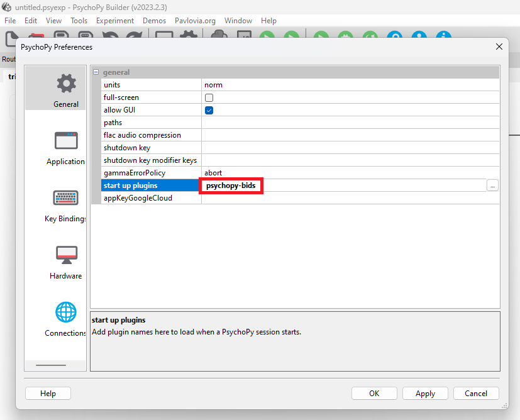Screen dimensions: 520x420
Task: Open the start up plugins ellipsis editor
Action: coord(492,185)
